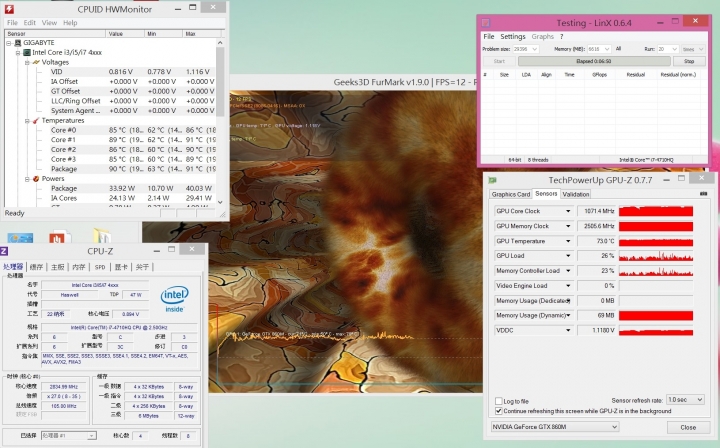Image resolution: width=720 pixels, height=448 pixels.
Task: Click the GPU-Z screenshot camera icon
Action: [703, 194]
